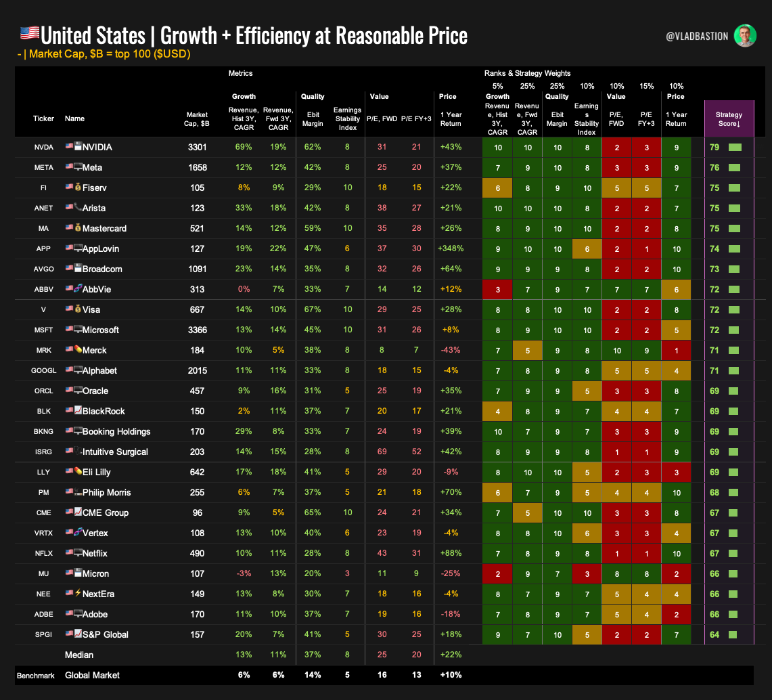The image size is (772, 700).
Task: Click AppLovin's +348% one-year return
Action: pyautogui.click(x=451, y=248)
